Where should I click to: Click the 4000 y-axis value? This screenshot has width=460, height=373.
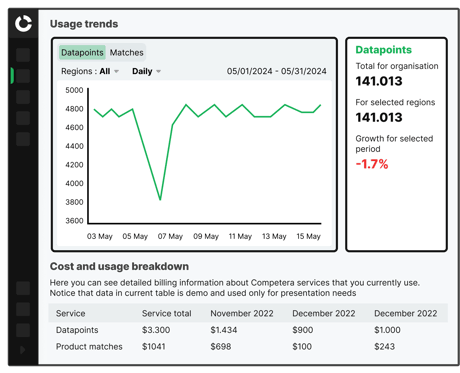click(74, 183)
